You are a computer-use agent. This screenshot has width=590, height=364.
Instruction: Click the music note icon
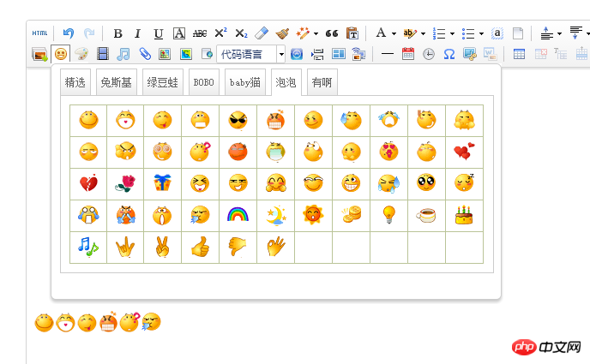pos(123,53)
